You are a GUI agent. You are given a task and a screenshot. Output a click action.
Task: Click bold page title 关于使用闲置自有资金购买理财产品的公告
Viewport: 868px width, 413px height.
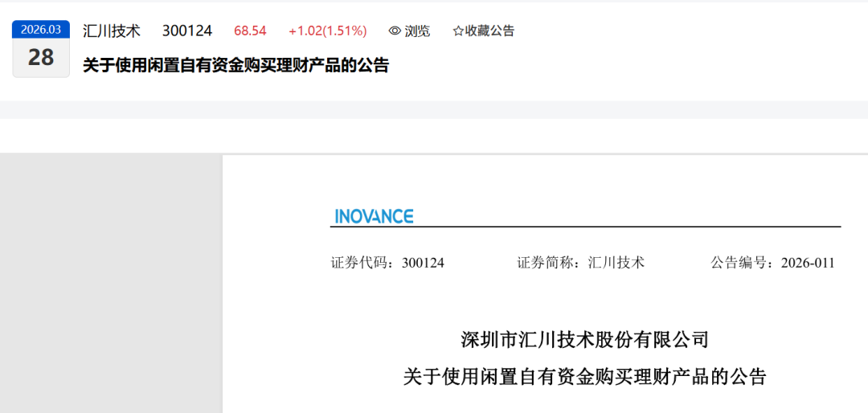tap(235, 66)
